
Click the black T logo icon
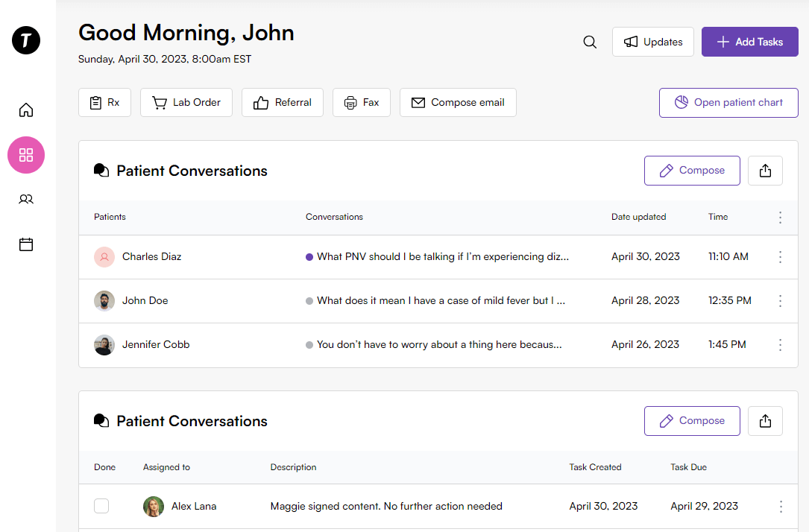(x=26, y=40)
